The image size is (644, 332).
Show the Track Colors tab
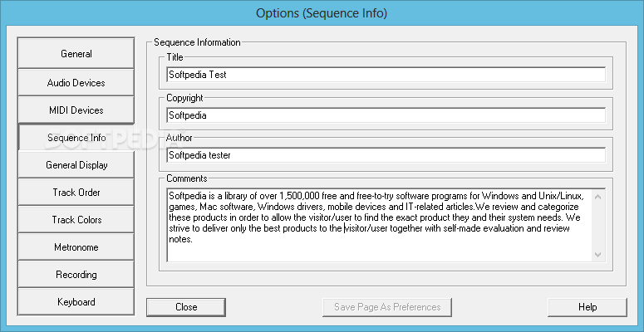click(x=76, y=219)
